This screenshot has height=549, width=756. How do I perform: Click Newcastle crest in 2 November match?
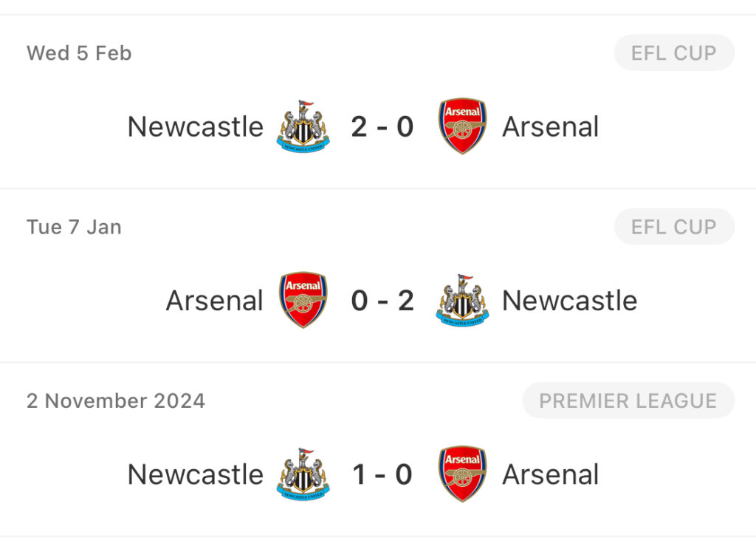tap(303, 474)
